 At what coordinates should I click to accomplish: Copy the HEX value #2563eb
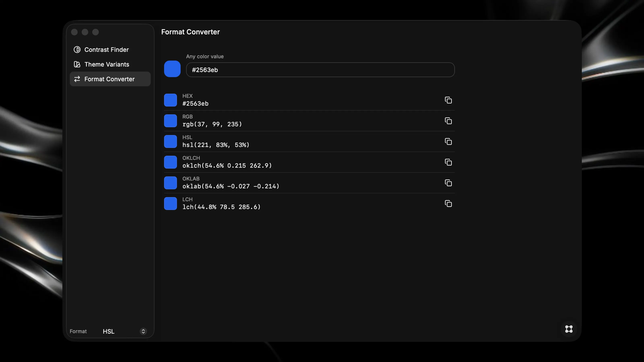point(448,100)
